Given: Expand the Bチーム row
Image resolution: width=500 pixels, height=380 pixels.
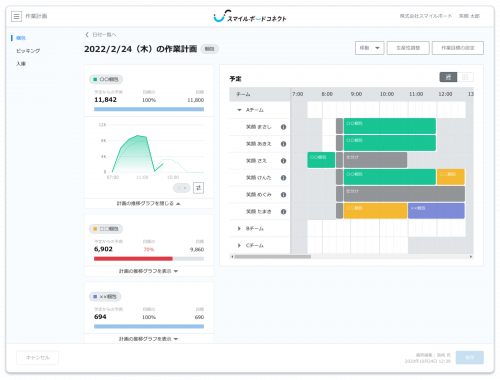Looking at the screenshot, I should pos(239,229).
